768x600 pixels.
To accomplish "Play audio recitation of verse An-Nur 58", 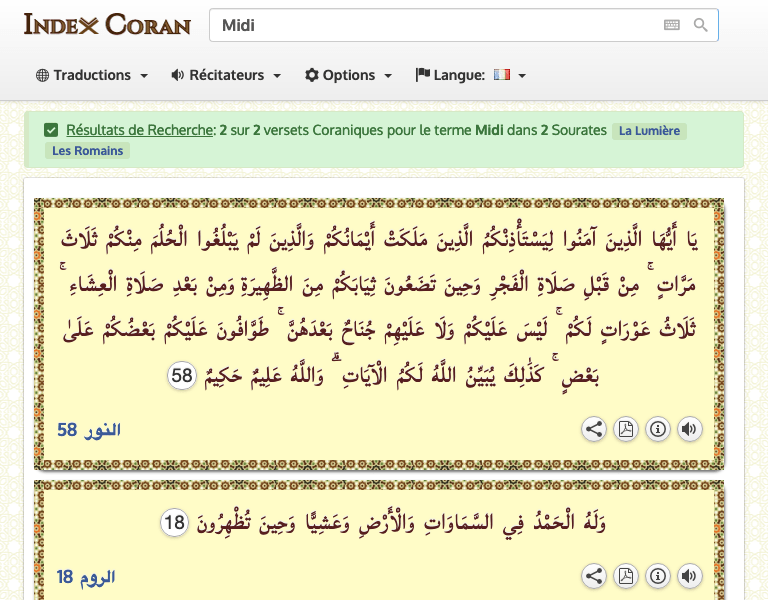I will (689, 430).
